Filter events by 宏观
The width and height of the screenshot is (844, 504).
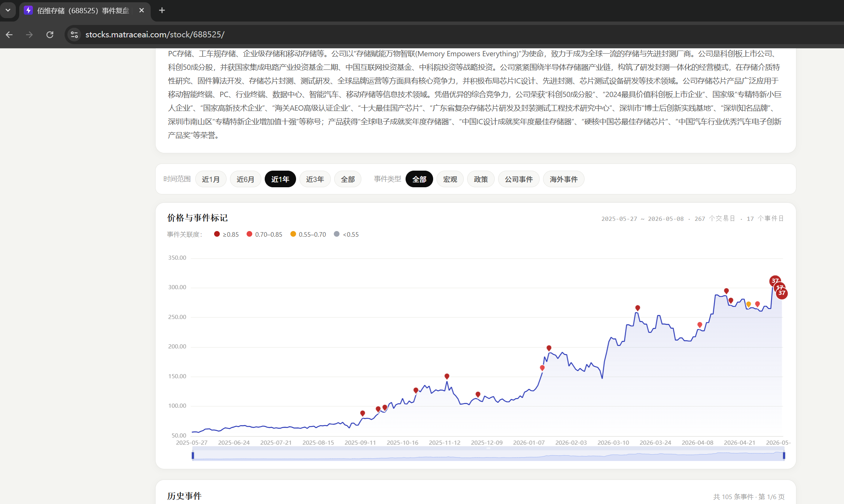tap(450, 179)
